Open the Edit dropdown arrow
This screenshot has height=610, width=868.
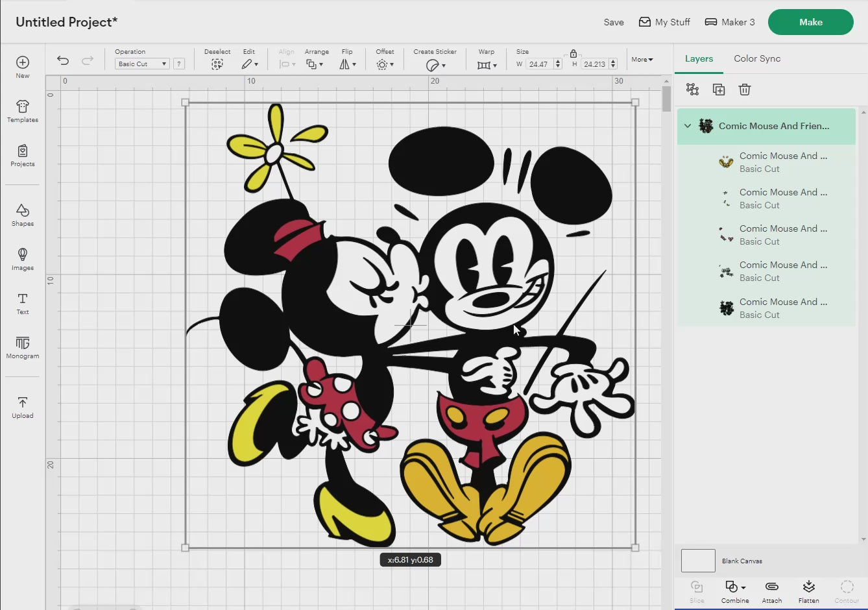[x=256, y=65]
